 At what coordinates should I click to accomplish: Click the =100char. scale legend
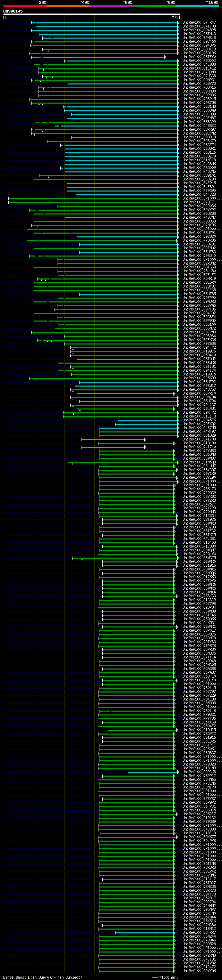pos(165,977)
